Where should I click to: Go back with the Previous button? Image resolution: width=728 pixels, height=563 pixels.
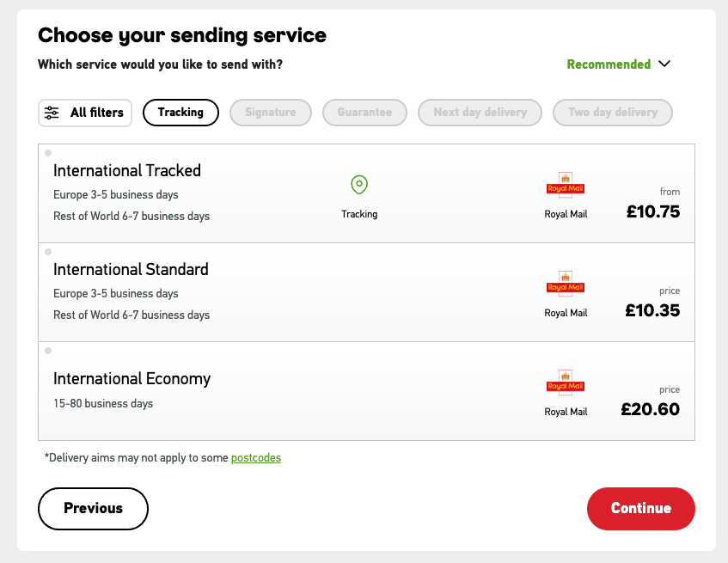click(93, 508)
